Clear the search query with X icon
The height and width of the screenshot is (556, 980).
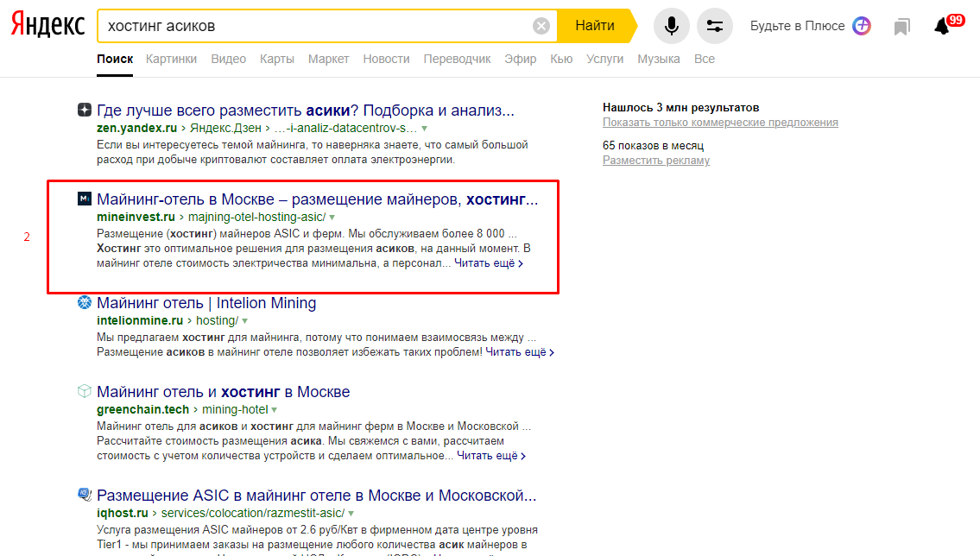point(541,26)
